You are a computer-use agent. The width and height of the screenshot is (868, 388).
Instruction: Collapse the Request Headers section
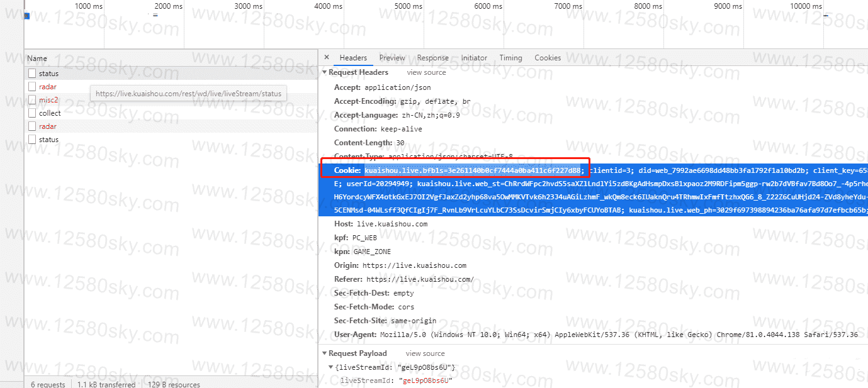(324, 73)
